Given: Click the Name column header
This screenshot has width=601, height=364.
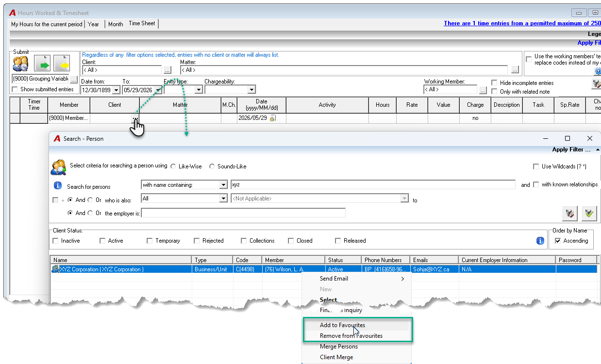Looking at the screenshot, I should (x=121, y=260).
